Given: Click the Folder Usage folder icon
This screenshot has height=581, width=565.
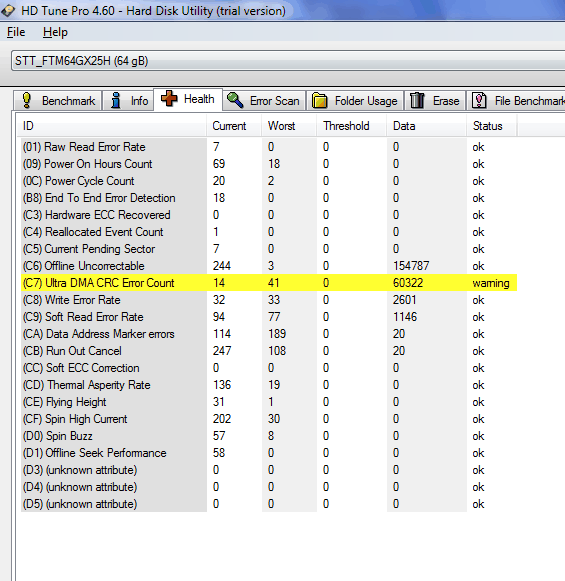Looking at the screenshot, I should click(x=320, y=100).
